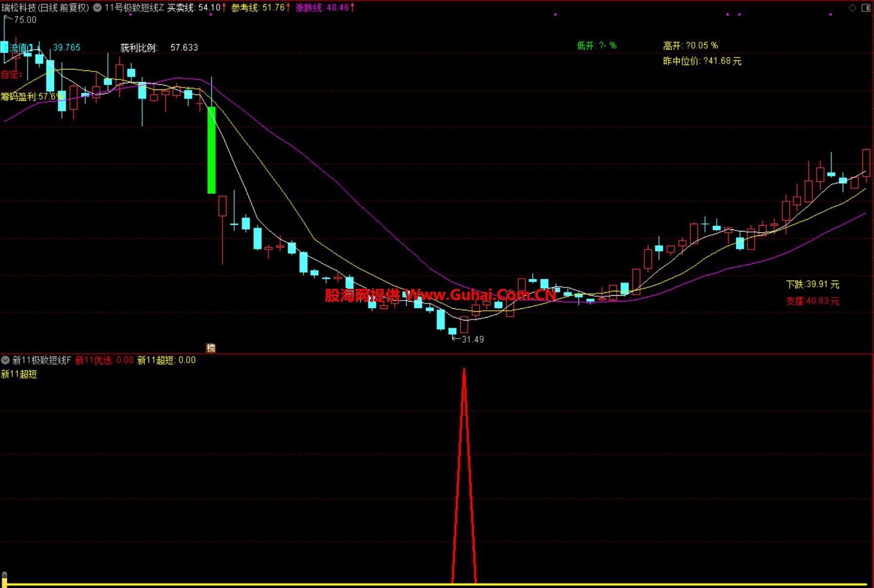Viewport: 874px width, 588px height.
Task: Click the diamond icon at top right
Action: click(852, 8)
